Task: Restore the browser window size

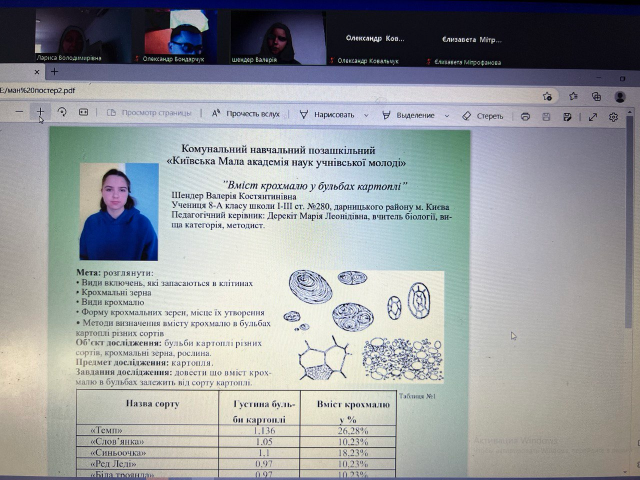Action: [622, 78]
